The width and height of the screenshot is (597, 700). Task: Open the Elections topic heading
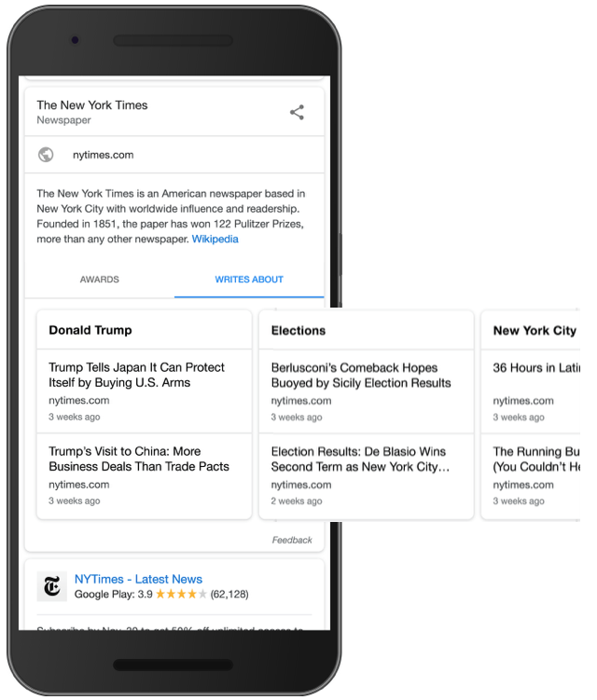click(x=298, y=330)
